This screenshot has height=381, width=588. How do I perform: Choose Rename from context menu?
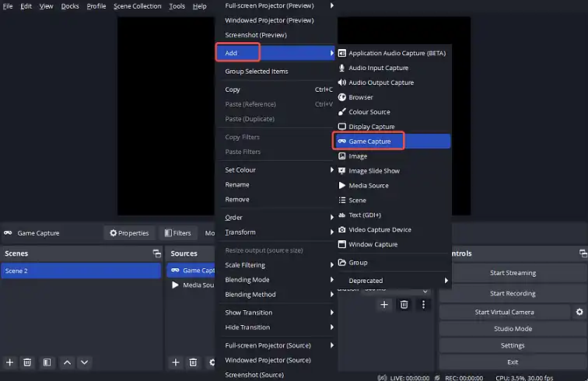click(x=277, y=184)
